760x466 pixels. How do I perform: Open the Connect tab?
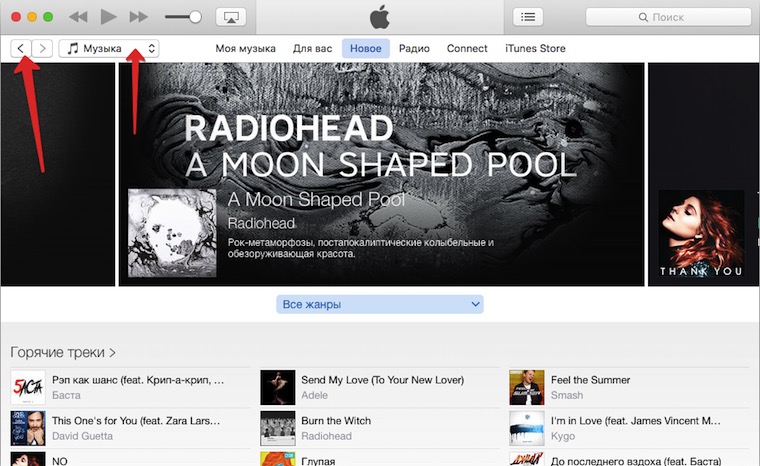tap(467, 48)
